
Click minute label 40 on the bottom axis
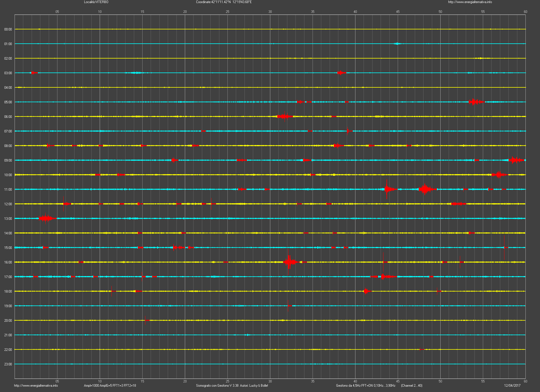pyautogui.click(x=355, y=381)
